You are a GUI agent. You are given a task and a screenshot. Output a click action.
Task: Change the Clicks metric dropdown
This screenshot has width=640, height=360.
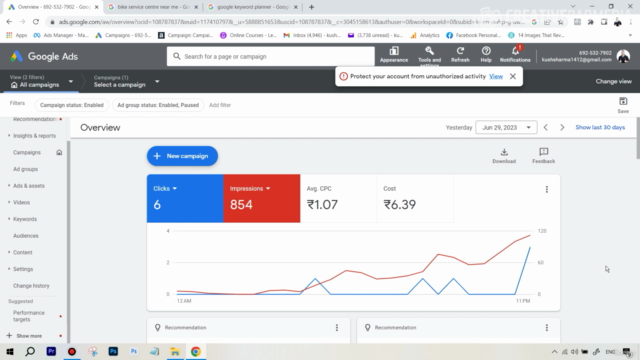click(165, 189)
